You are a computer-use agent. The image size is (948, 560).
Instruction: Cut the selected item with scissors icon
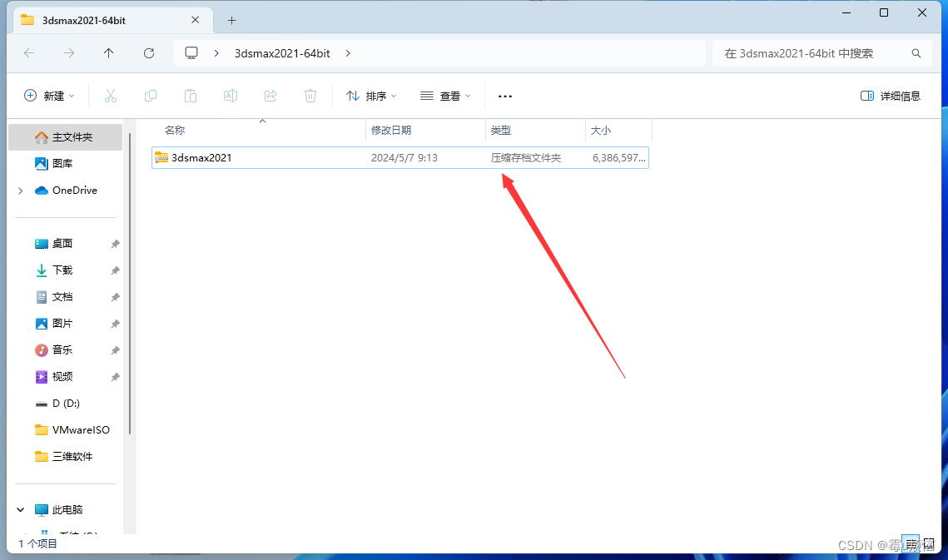(x=110, y=96)
